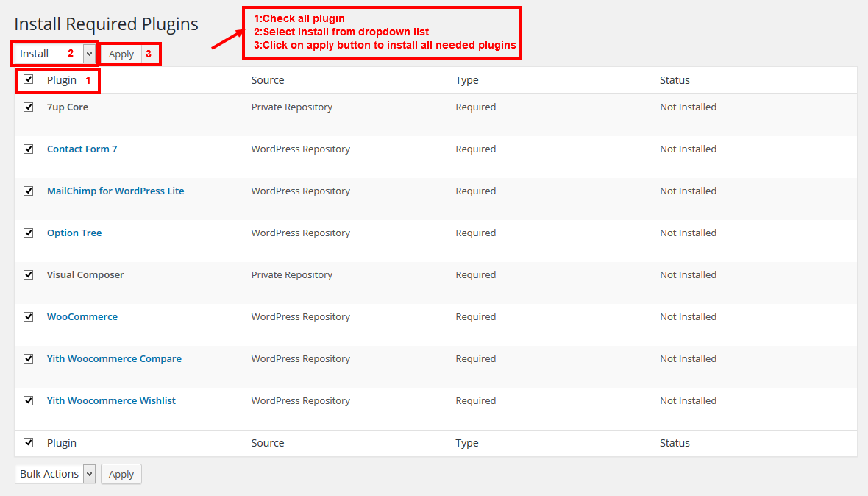Click the top Source column header
This screenshot has height=496, width=868.
point(267,80)
